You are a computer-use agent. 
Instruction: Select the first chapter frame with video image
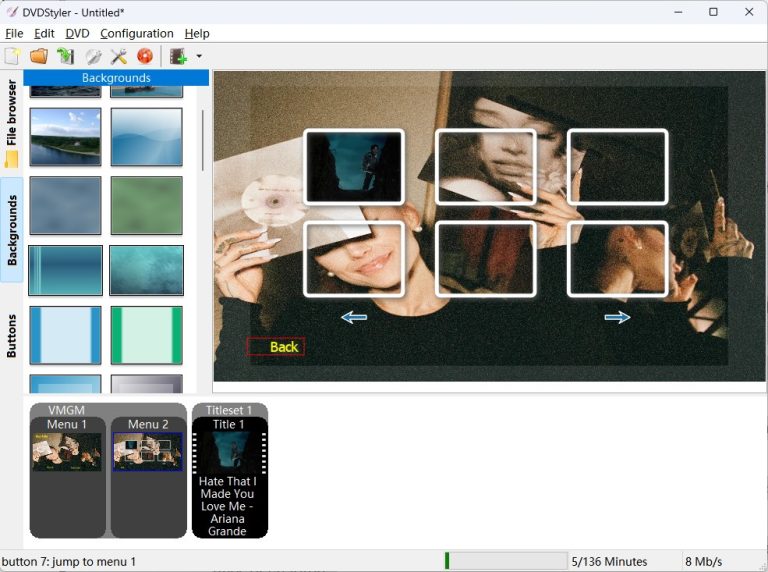point(354,167)
